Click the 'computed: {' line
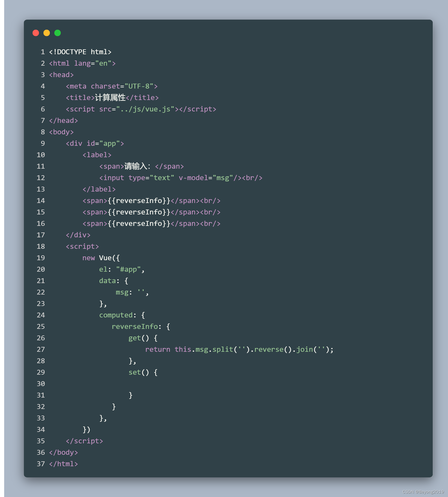The width and height of the screenshot is (448, 497). [x=122, y=315]
